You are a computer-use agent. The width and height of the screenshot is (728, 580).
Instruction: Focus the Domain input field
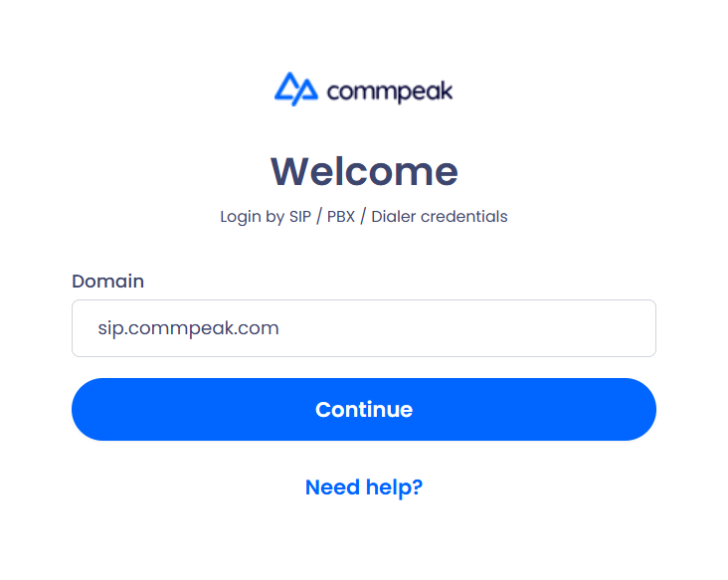[x=364, y=328]
